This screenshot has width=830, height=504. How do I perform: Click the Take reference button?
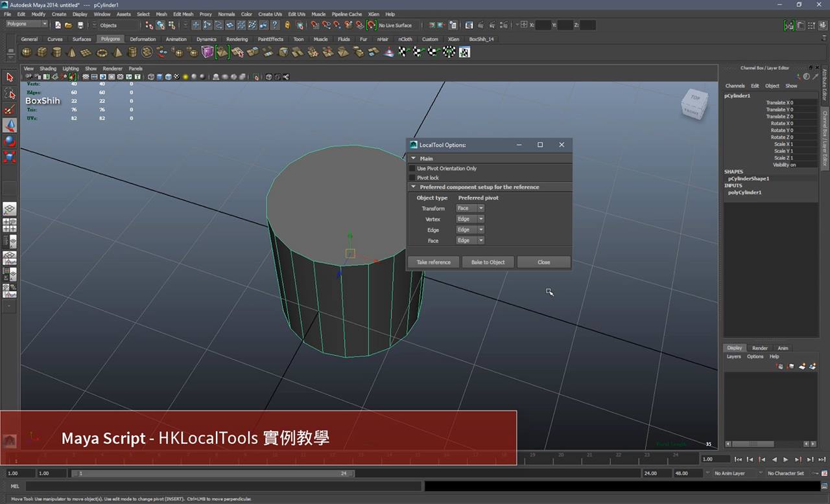click(x=434, y=262)
